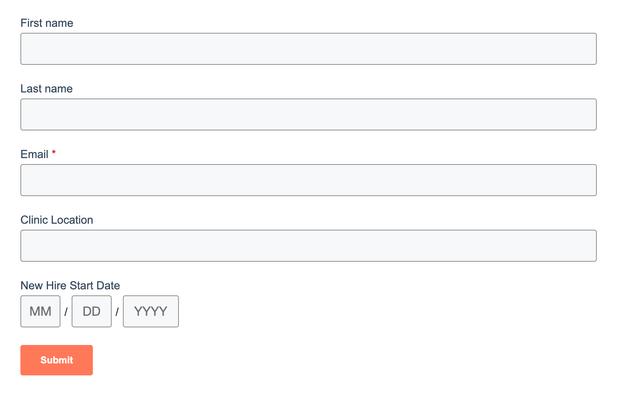
Task: Click into the Email input field
Action: coord(308,180)
